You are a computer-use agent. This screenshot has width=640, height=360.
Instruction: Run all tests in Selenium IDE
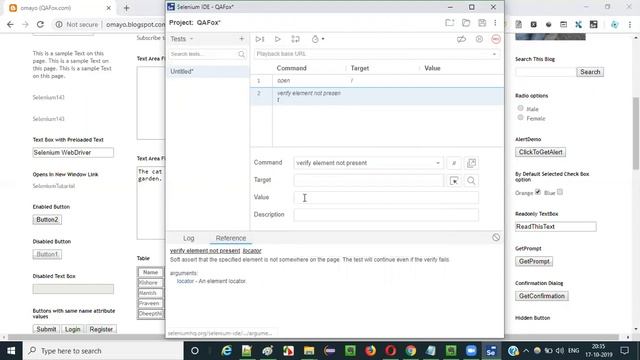click(x=260, y=39)
